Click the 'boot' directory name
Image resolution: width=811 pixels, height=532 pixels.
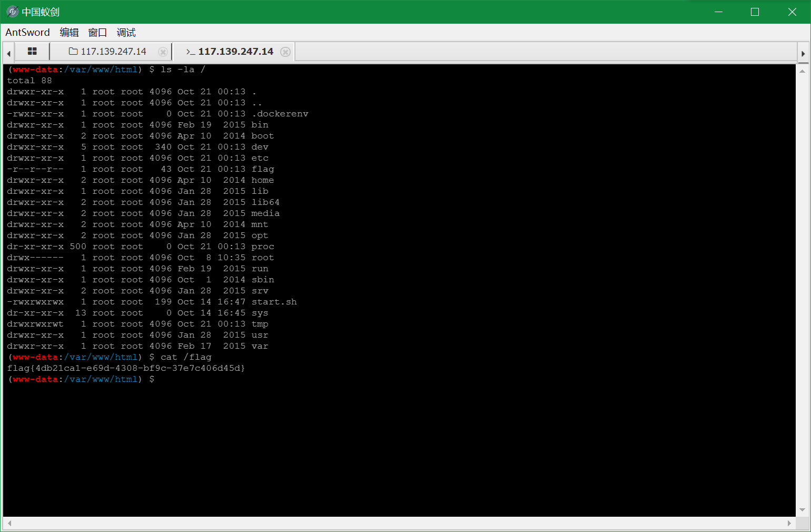pyautogui.click(x=263, y=136)
